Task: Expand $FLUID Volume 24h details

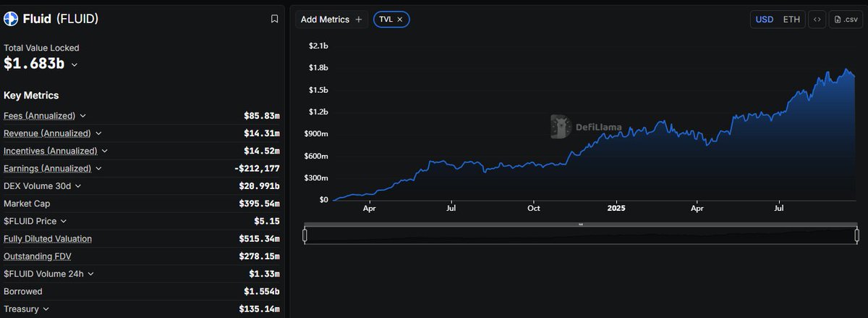Action: point(90,274)
